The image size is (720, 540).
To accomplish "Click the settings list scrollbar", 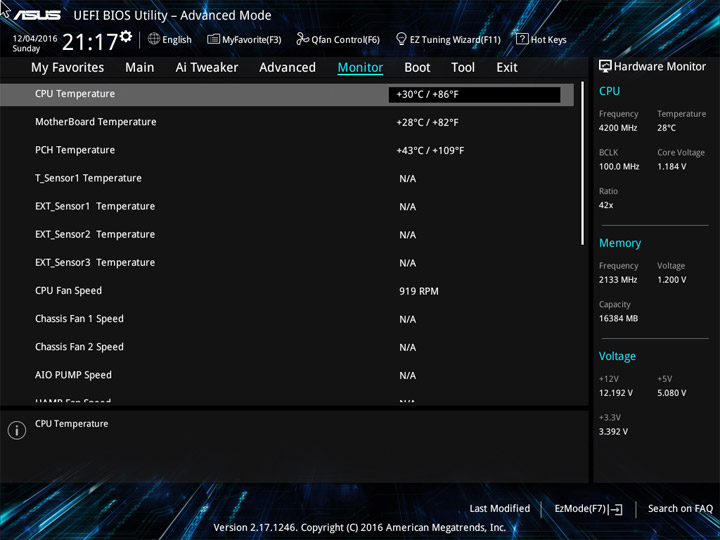I will tap(583, 163).
